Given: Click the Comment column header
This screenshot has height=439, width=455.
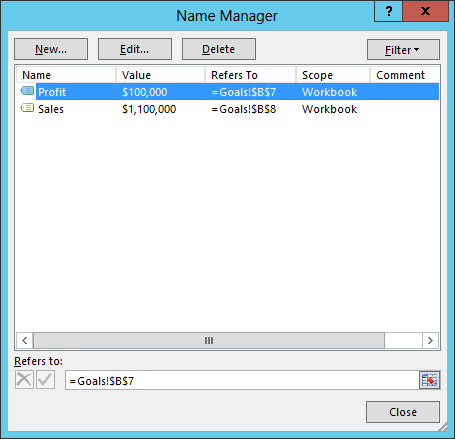Looking at the screenshot, I should [x=404, y=75].
